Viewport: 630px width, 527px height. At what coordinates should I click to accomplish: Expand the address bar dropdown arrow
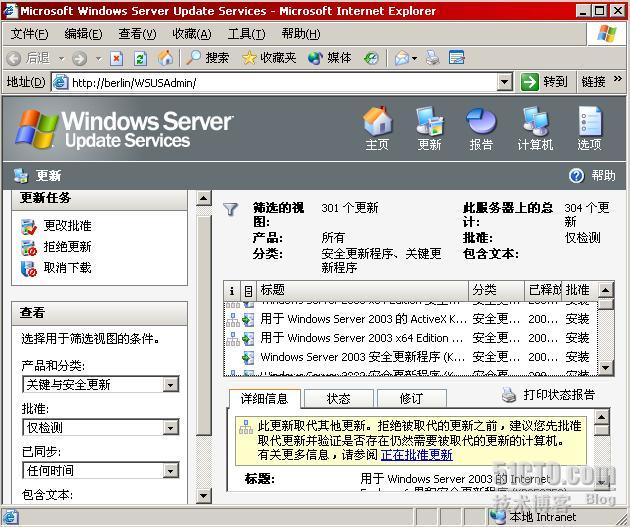505,82
